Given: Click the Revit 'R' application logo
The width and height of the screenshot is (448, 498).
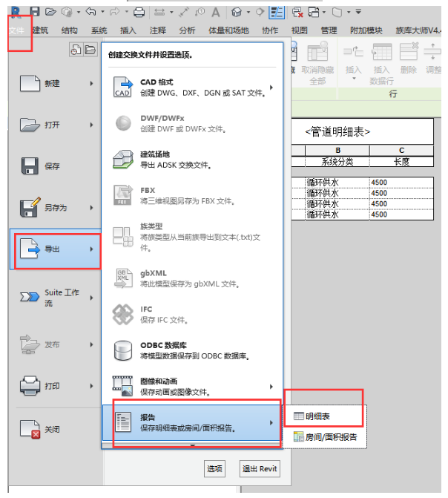Looking at the screenshot, I should (16, 12).
